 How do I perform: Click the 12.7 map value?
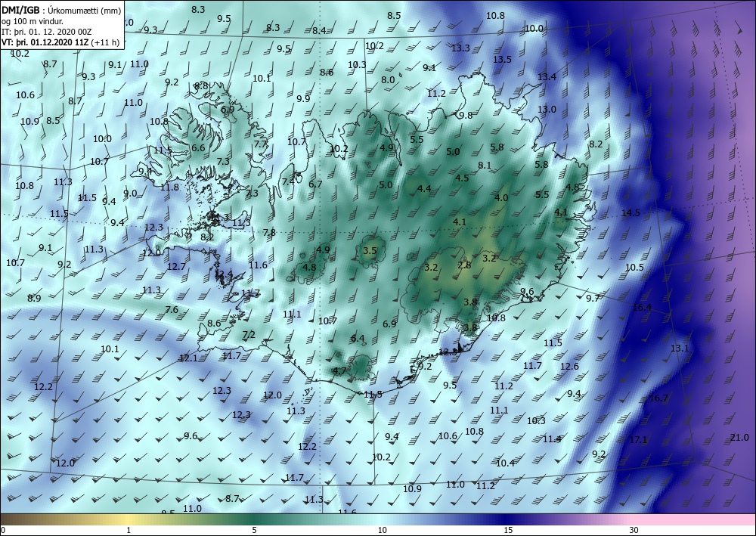(176, 267)
